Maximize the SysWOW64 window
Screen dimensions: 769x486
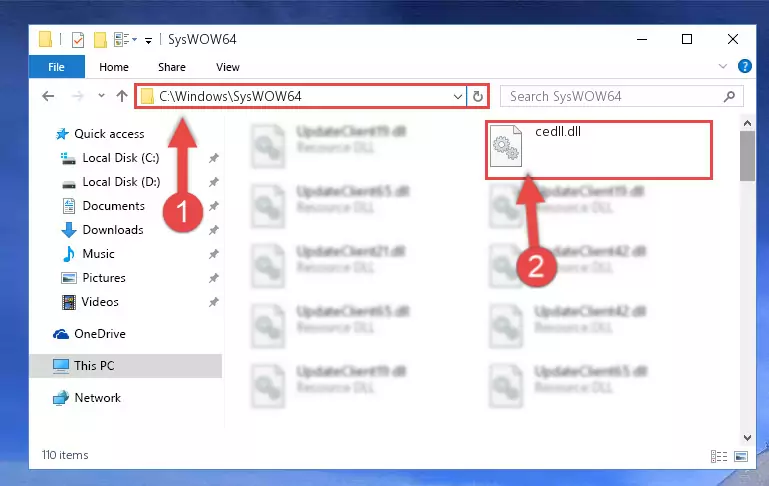(687, 39)
